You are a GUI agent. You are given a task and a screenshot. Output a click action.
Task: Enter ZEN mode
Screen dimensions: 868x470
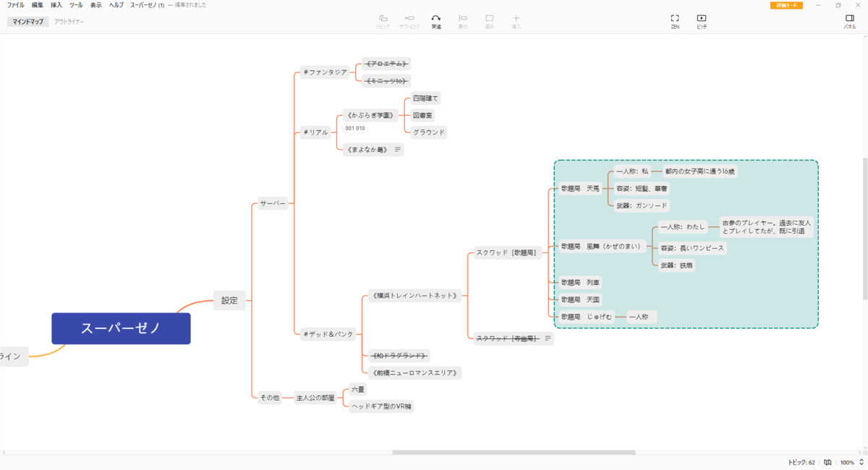pos(675,21)
